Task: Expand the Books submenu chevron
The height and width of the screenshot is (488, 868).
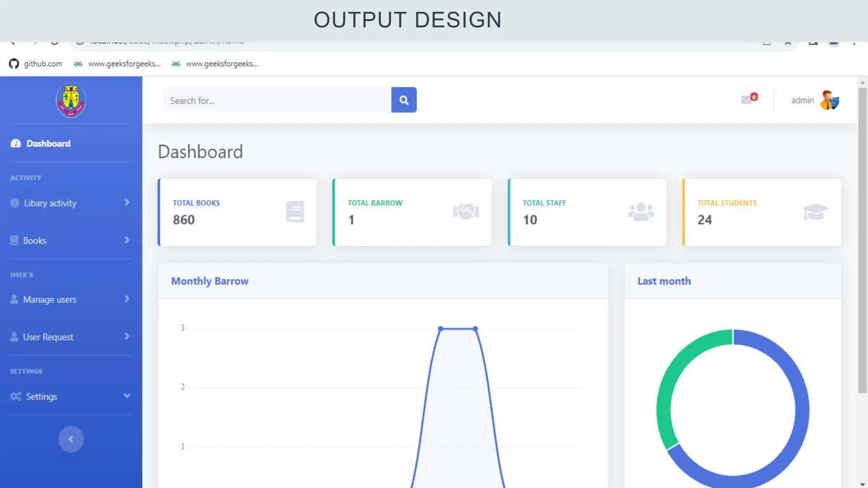Action: pyautogui.click(x=127, y=240)
